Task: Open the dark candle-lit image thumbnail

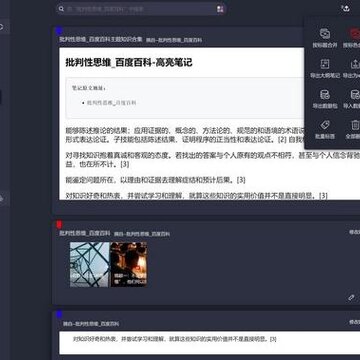Action: click(129, 264)
